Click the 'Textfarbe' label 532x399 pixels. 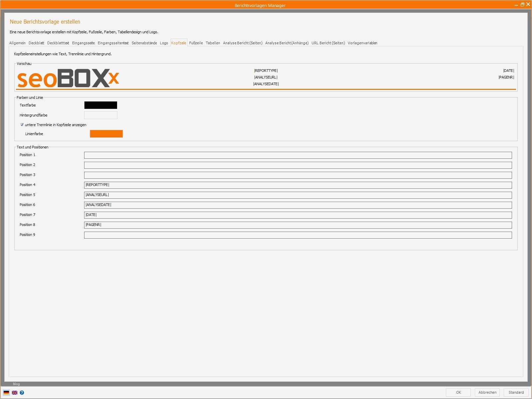pos(28,105)
